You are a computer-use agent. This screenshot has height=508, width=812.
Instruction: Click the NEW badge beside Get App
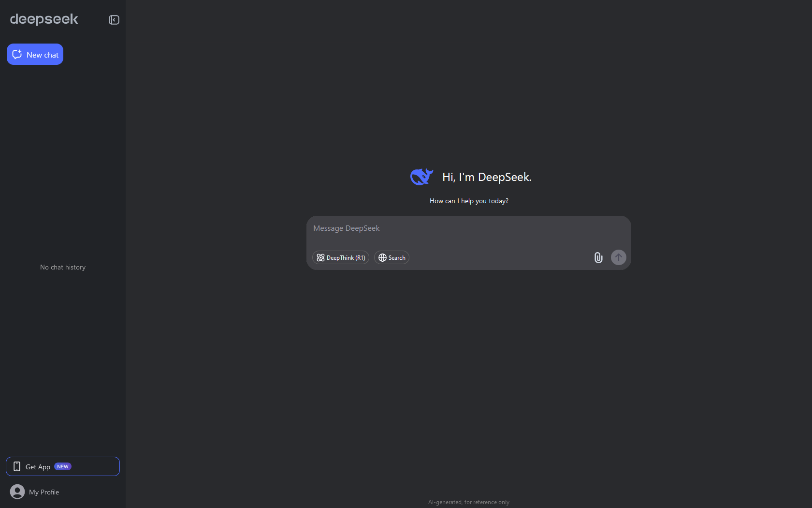(63, 466)
